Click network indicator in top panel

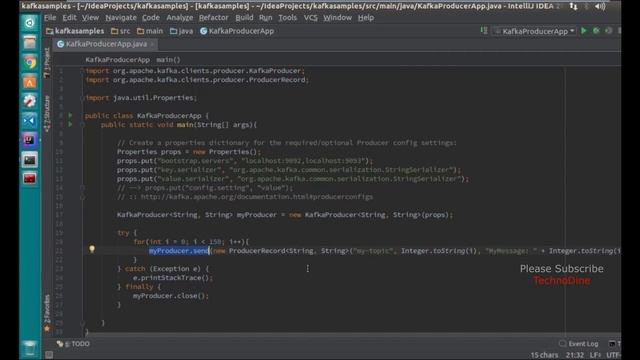point(573,6)
